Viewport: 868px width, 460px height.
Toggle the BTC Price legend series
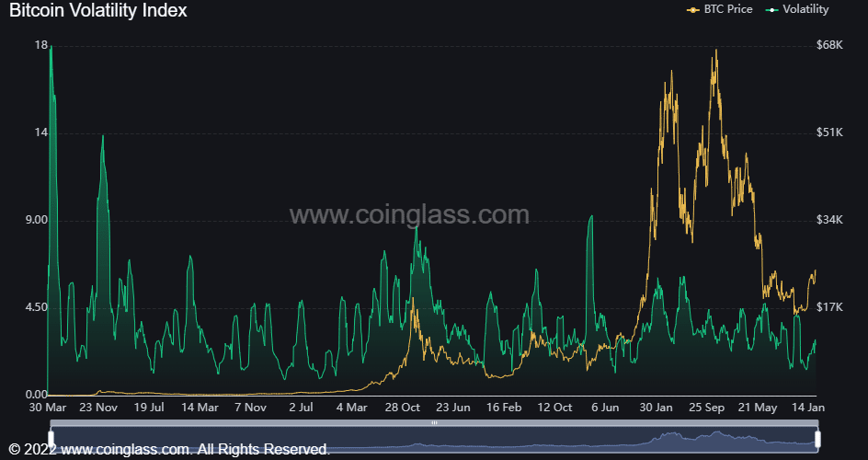719,9
